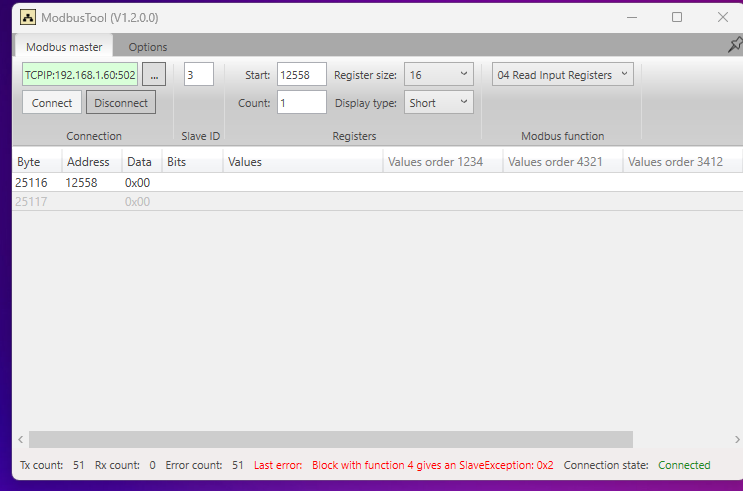Click the Values order 1234 column header
Viewport: 743px width, 491px height.
[x=443, y=162]
